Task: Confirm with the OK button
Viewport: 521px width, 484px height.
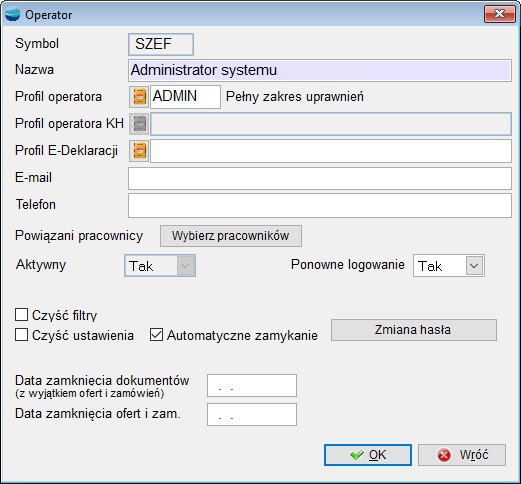Action: tap(368, 455)
